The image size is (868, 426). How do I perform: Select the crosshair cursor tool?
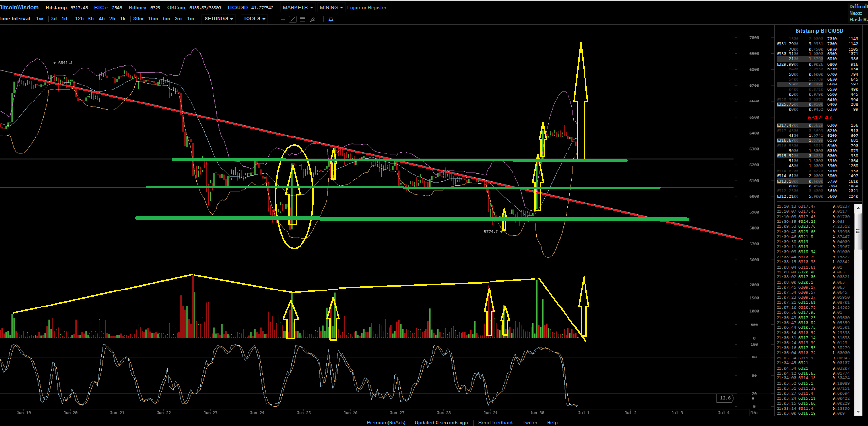(x=283, y=19)
